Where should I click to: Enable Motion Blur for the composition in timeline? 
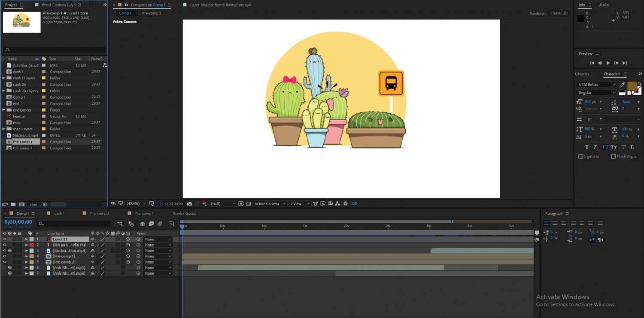(x=160, y=224)
